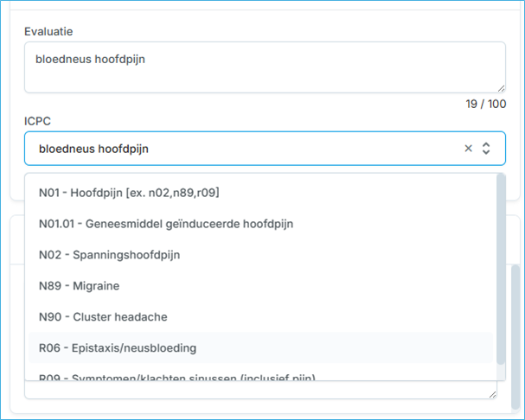Click the ICPC options list scrollbar thumb
525x420 pixels.
(x=501, y=259)
